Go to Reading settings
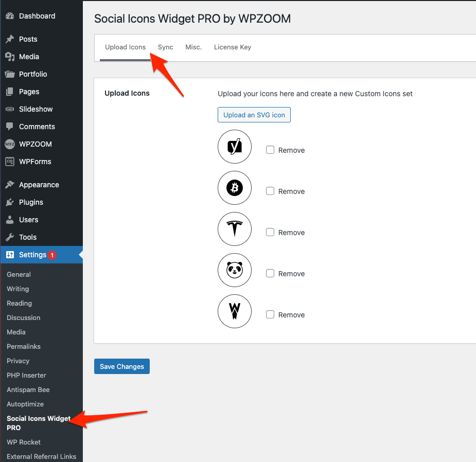 [x=20, y=303]
